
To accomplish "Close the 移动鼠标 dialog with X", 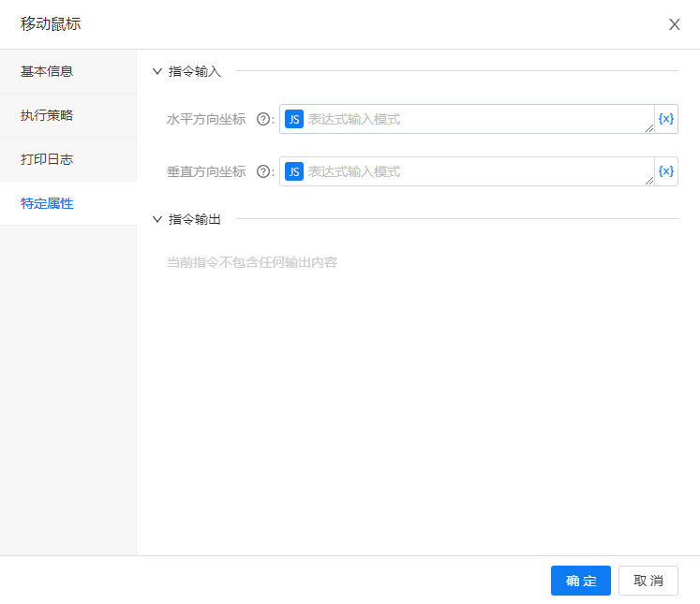I will pyautogui.click(x=674, y=24).
